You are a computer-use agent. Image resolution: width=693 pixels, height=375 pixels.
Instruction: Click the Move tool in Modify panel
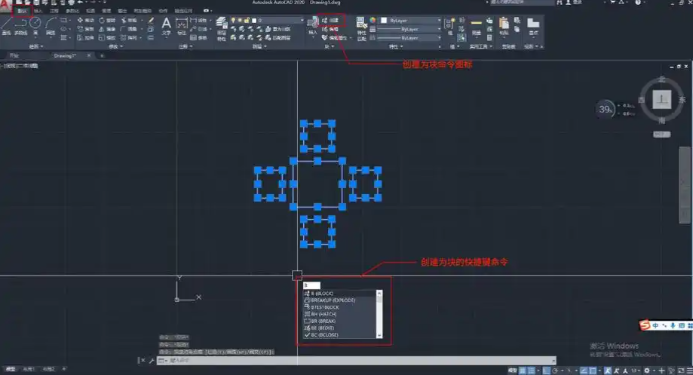point(85,20)
